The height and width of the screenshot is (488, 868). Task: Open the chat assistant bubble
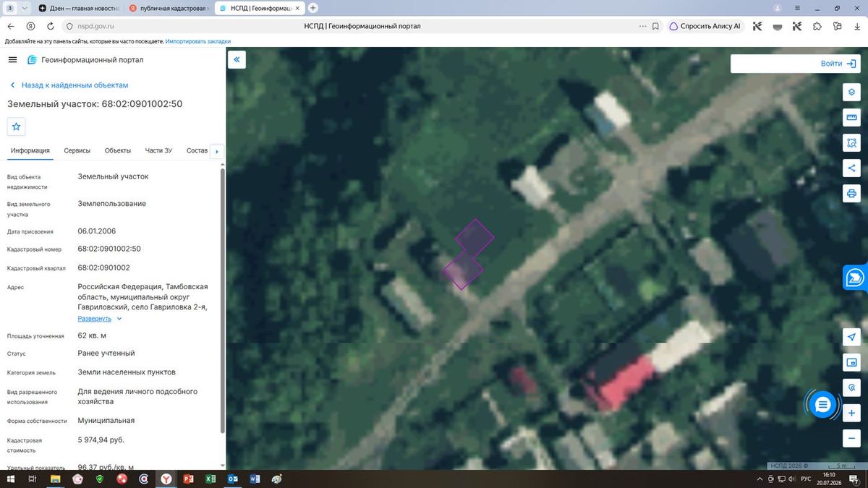tap(822, 406)
